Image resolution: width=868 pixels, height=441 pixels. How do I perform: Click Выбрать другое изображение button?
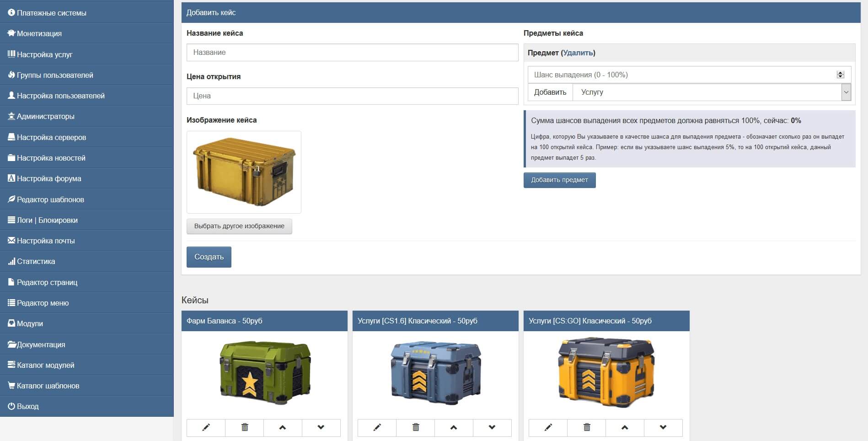pyautogui.click(x=239, y=226)
